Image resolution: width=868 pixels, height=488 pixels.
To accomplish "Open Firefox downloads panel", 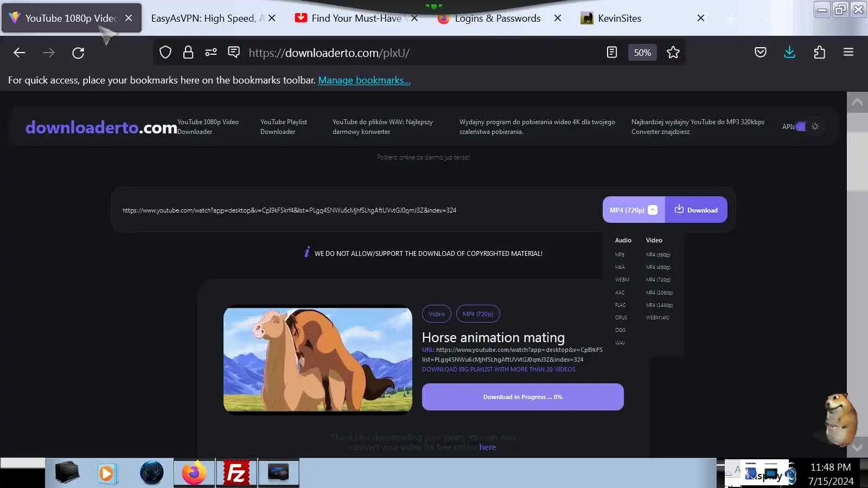I will 790,53.
